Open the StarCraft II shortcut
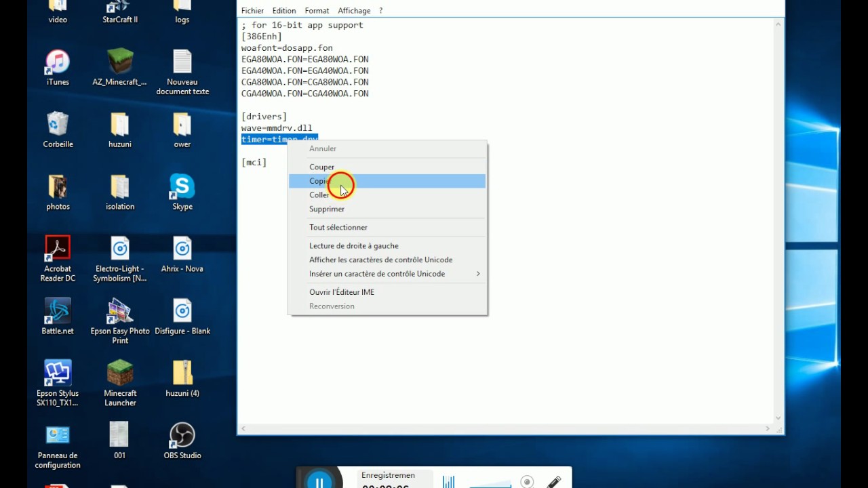Viewport: 868px width, 488px height. click(x=120, y=12)
